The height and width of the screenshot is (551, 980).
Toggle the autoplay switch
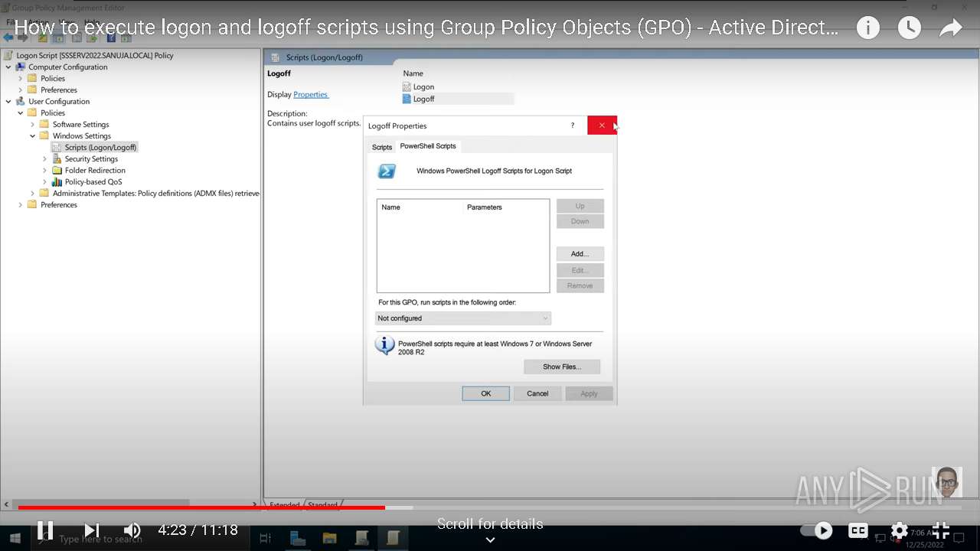[x=817, y=530]
